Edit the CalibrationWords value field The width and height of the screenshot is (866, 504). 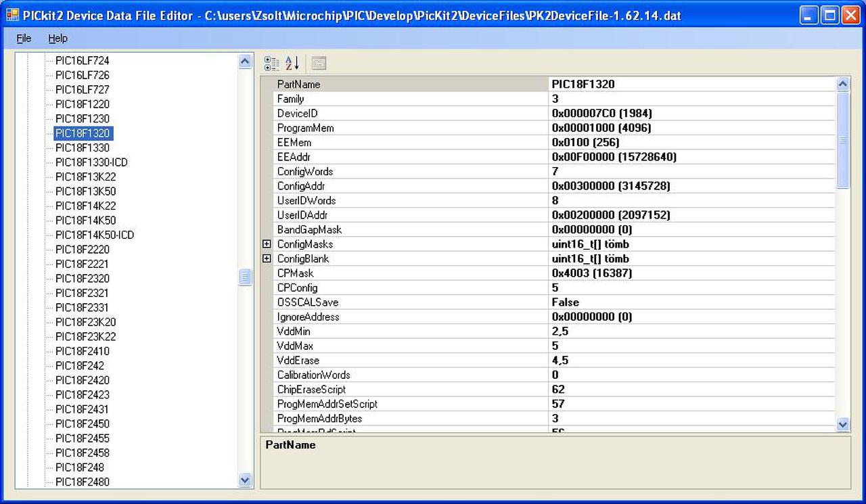692,375
